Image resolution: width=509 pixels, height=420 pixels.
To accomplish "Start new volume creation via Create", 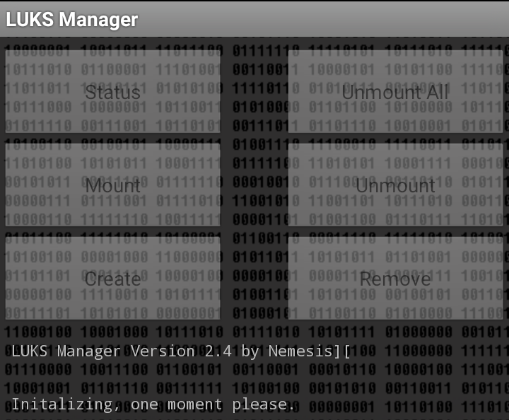I will [x=112, y=278].
